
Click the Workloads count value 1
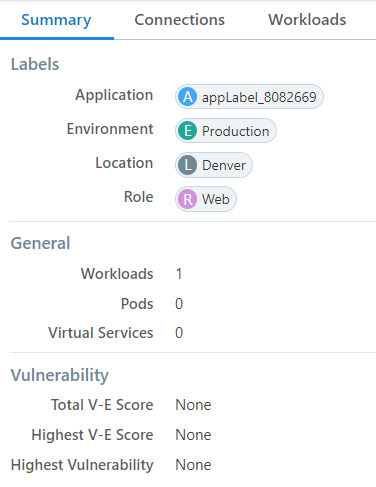pos(179,274)
